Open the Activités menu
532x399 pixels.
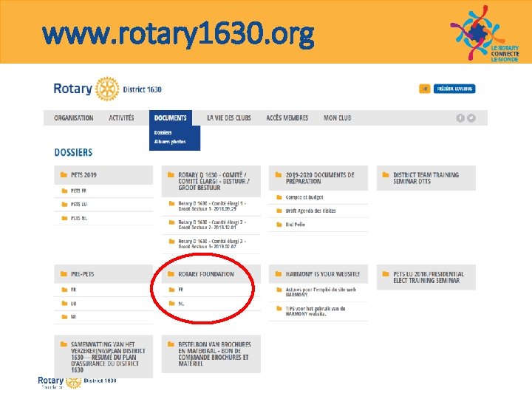coord(121,118)
